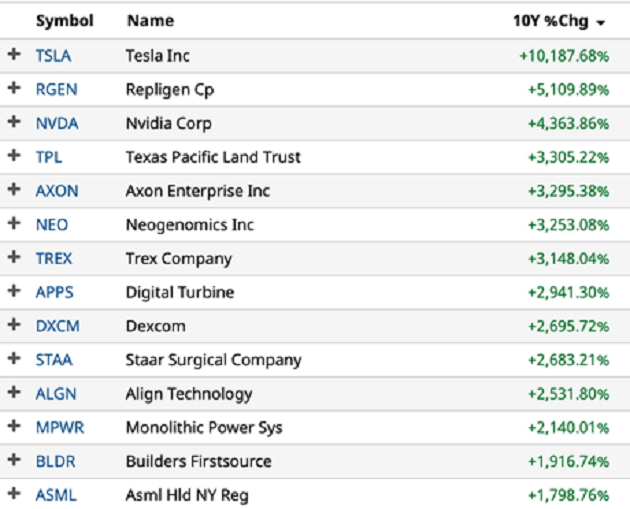This screenshot has height=509, width=630.
Task: Click the plus icon beside ALGN
Action: 14,394
